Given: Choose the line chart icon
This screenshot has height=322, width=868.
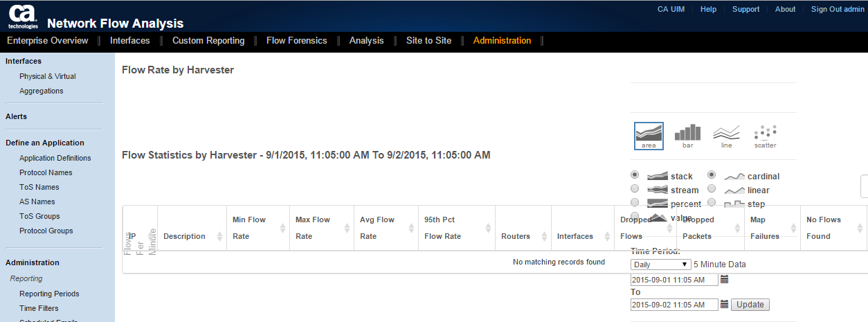Looking at the screenshot, I should [x=726, y=135].
